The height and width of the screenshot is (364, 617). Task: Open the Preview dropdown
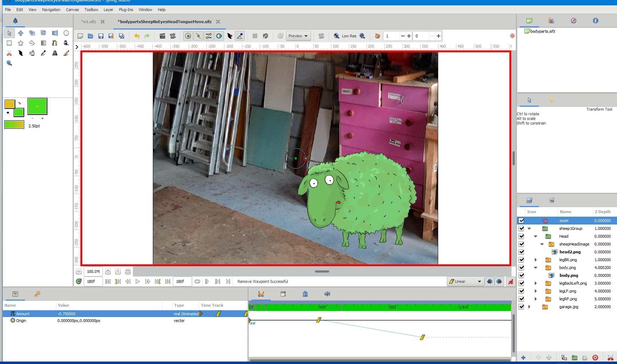click(x=298, y=36)
